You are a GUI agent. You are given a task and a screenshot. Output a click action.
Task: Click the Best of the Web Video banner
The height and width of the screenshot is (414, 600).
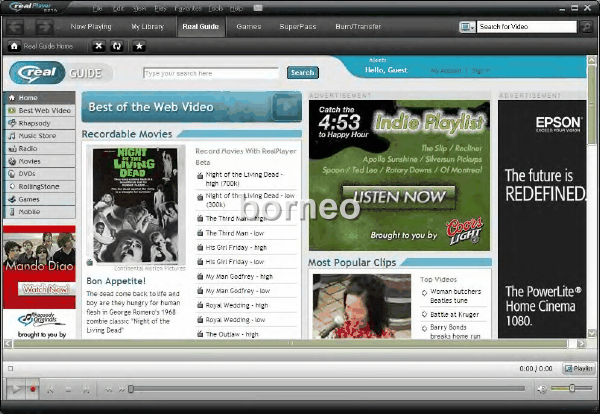191,107
